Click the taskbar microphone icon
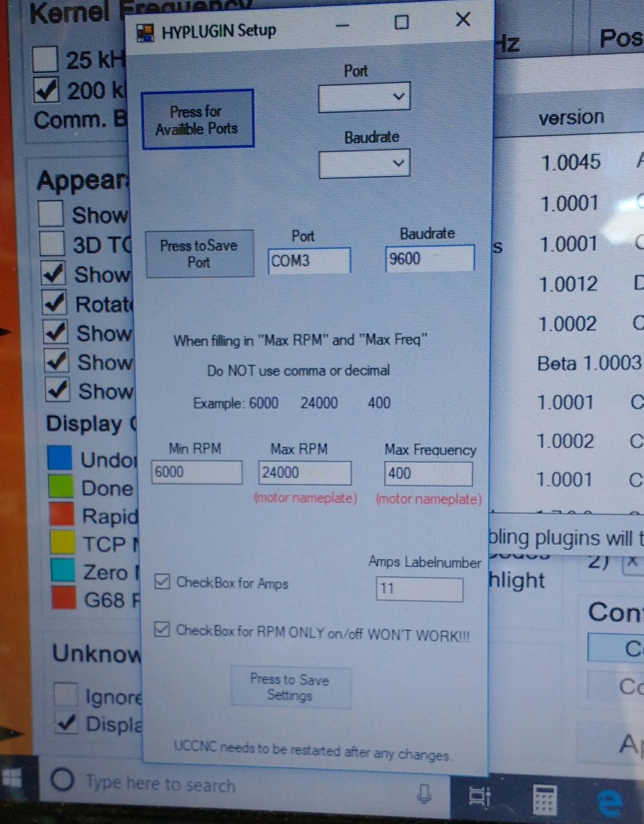 coord(424,793)
